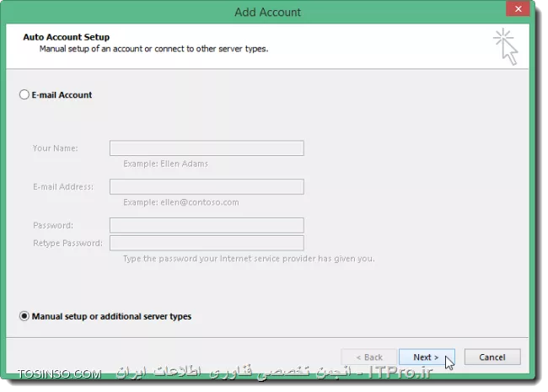548x392 pixels.
Task: Click the Cancel button
Action: point(492,357)
